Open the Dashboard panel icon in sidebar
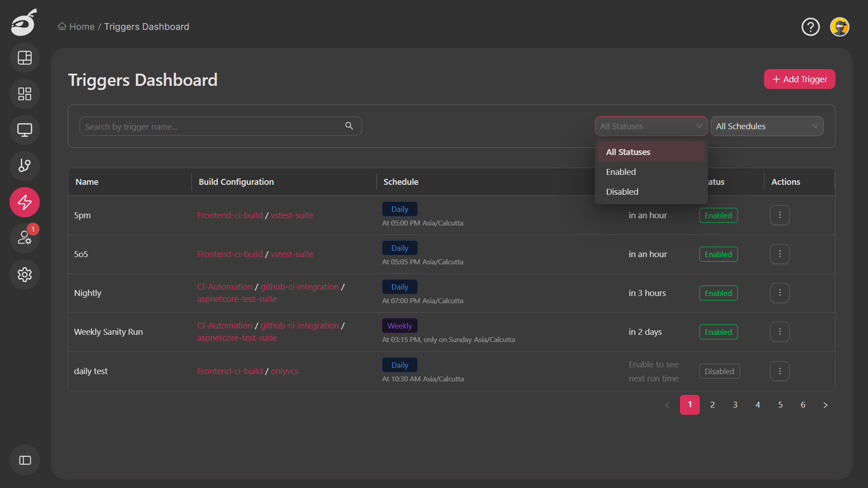The height and width of the screenshot is (488, 868). [x=24, y=57]
